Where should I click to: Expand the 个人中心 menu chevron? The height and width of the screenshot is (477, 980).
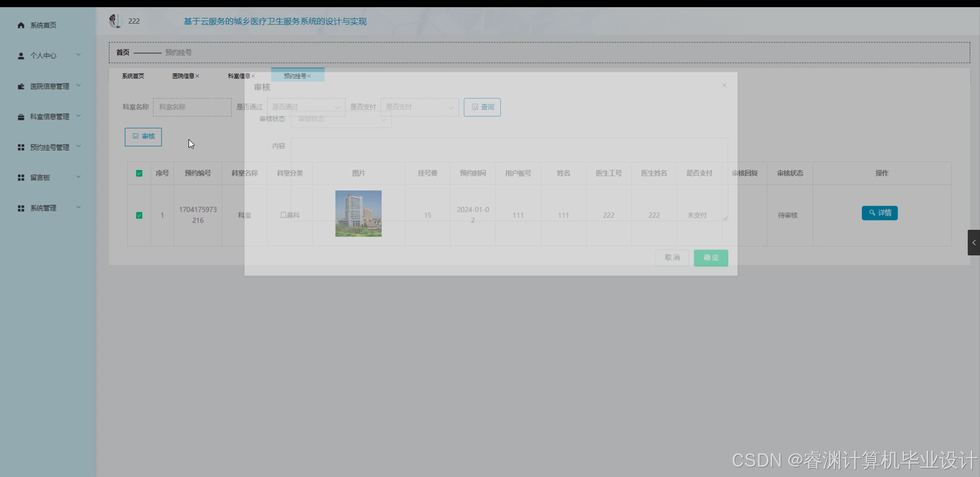78,55
